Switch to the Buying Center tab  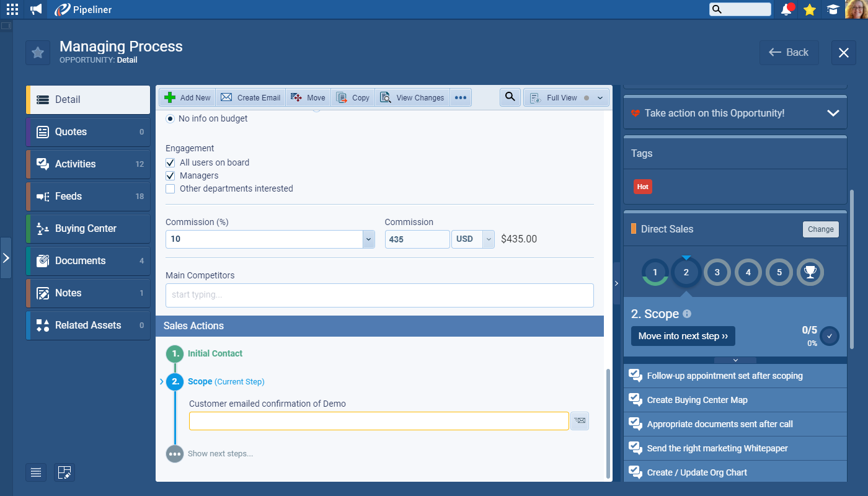tap(88, 228)
